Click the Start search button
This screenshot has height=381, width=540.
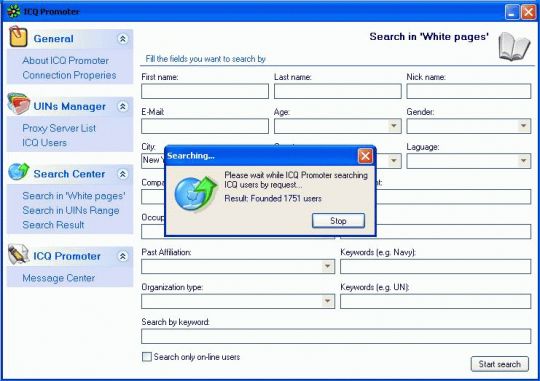(x=499, y=364)
